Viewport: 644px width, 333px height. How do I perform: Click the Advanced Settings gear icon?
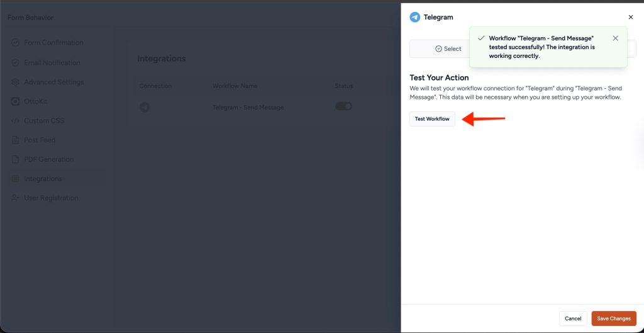(x=15, y=82)
